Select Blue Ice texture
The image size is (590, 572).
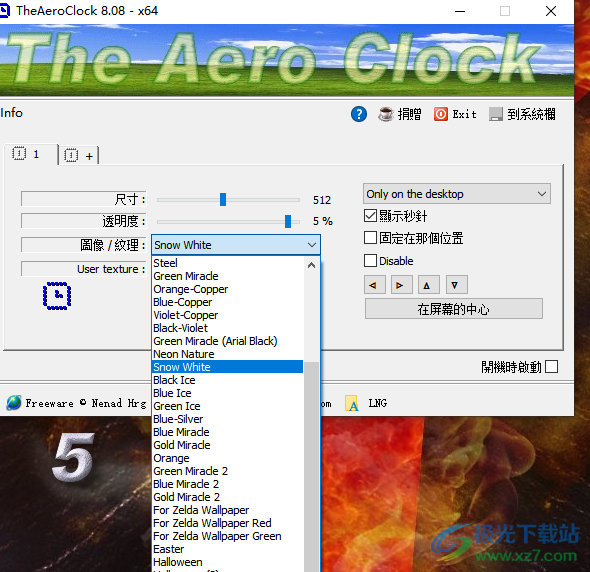click(228, 393)
